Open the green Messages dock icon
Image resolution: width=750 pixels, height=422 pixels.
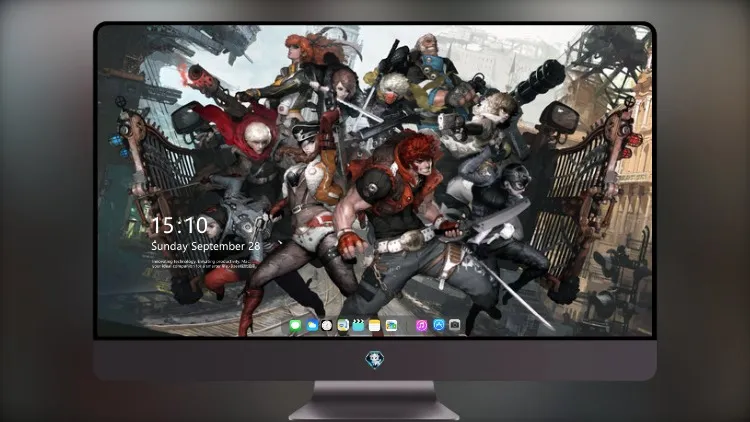click(x=296, y=326)
